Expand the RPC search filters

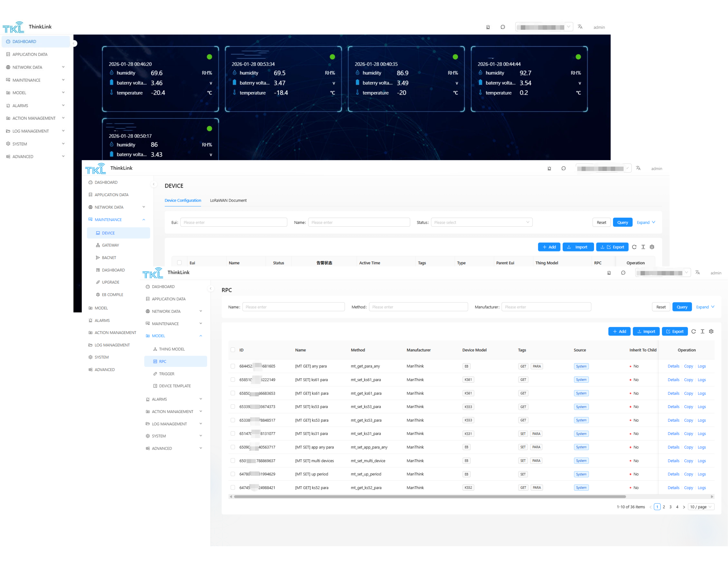point(705,307)
